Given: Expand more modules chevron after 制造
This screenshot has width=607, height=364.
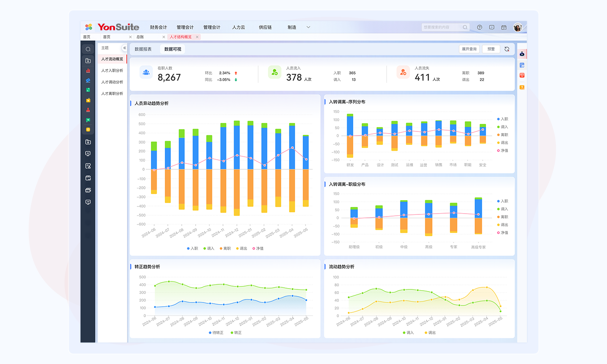Looking at the screenshot, I should [x=308, y=27].
